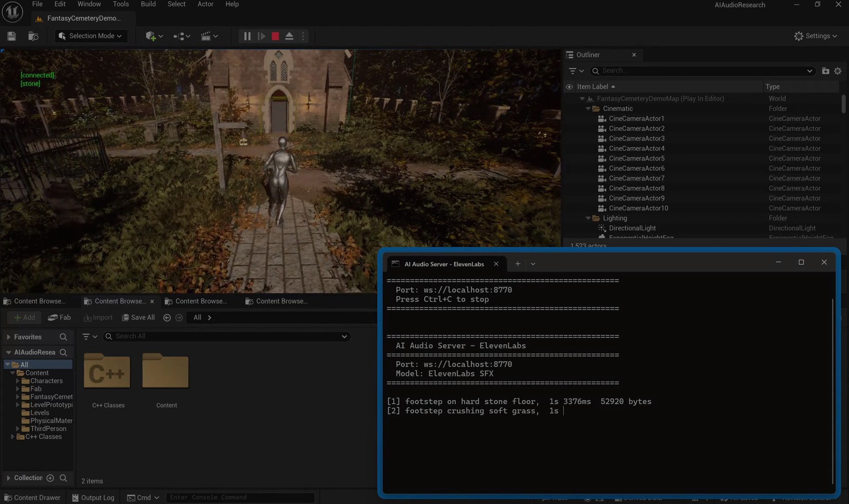
Task: Focus the Search All content field
Action: click(x=226, y=336)
